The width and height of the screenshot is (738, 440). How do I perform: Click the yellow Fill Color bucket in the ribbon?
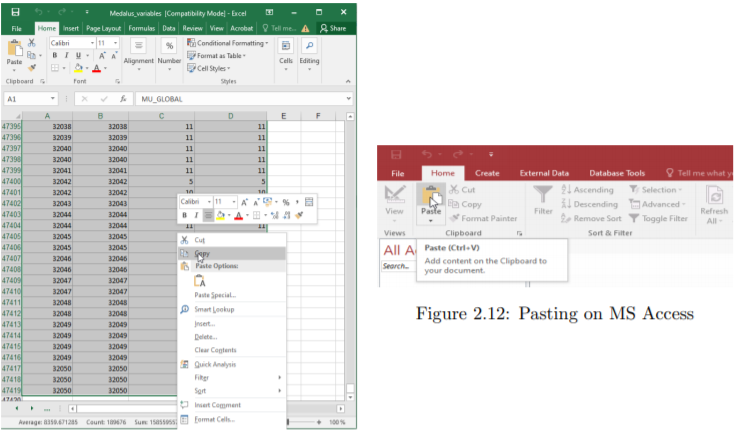pos(79,68)
